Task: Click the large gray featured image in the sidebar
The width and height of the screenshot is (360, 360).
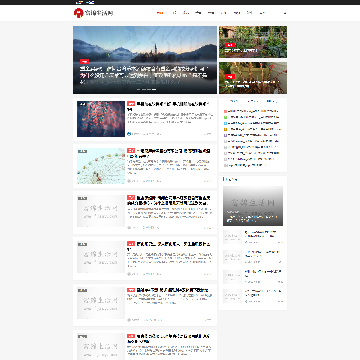Action: click(253, 206)
